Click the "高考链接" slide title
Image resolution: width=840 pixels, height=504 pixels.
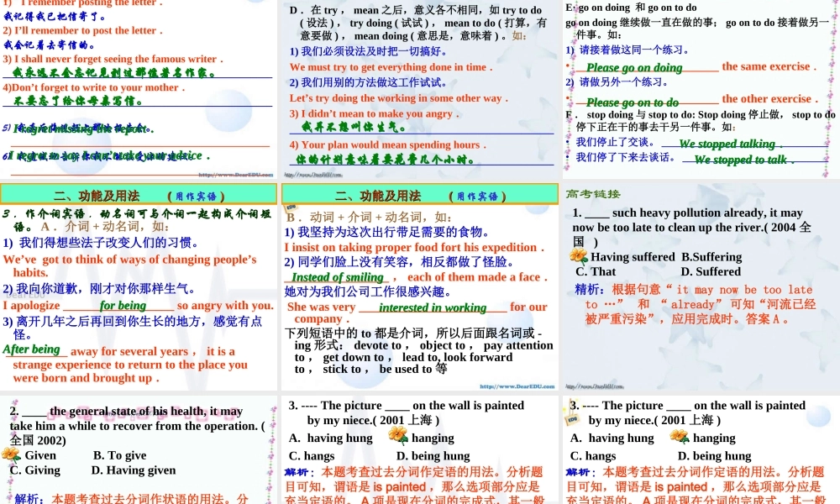point(593,194)
